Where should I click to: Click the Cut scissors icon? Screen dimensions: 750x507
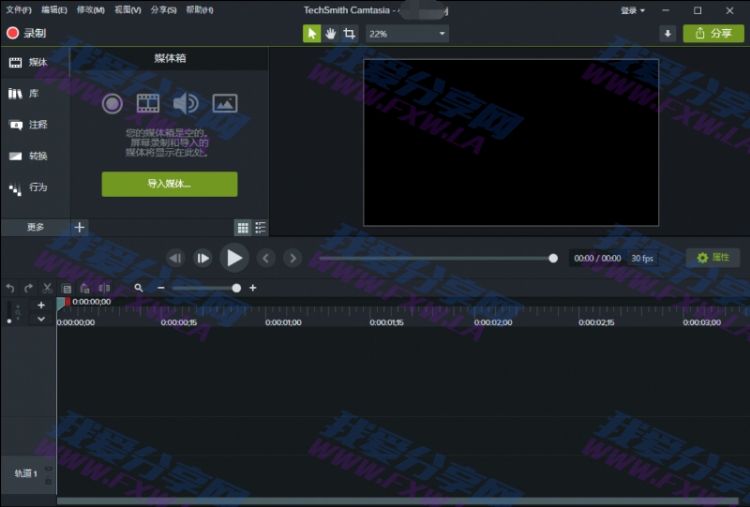coord(47,288)
